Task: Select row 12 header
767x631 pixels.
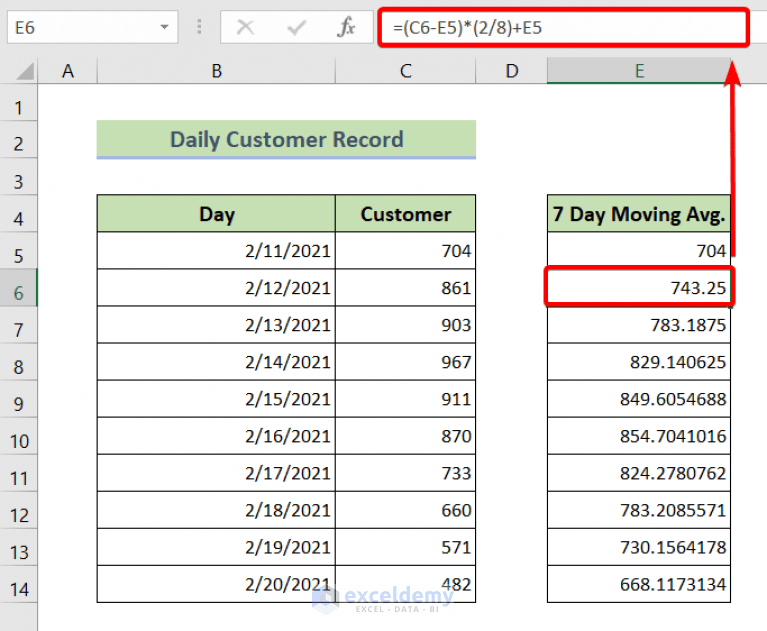Action: click(19, 511)
